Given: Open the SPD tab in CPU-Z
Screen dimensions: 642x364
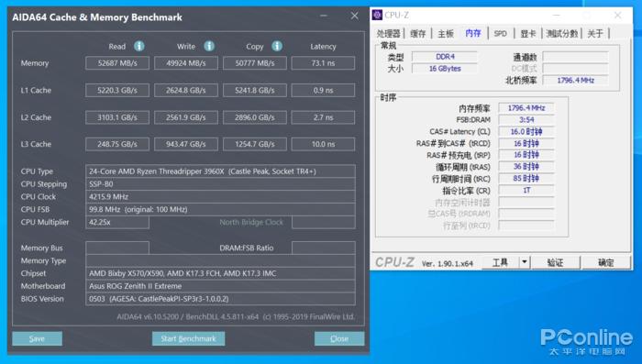Looking at the screenshot, I should point(501,34).
